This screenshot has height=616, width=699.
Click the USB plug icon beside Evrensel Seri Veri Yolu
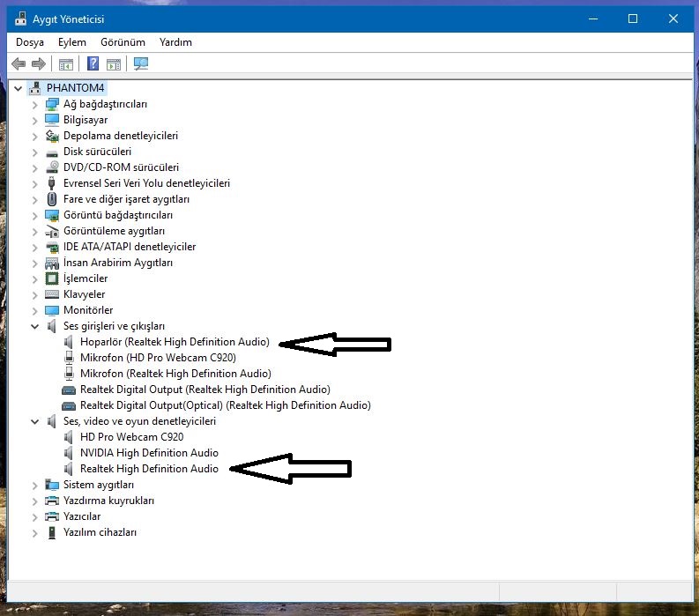click(x=52, y=183)
